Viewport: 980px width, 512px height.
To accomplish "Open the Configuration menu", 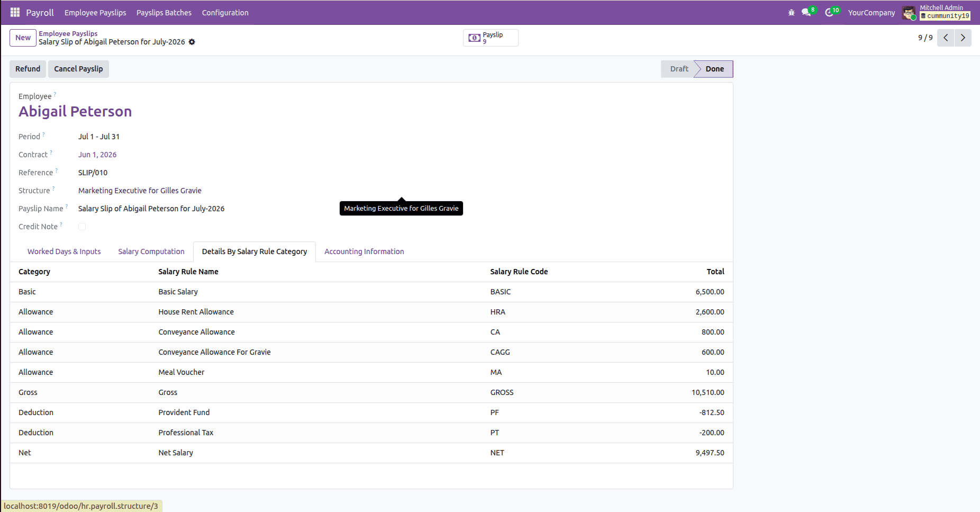I will [225, 12].
